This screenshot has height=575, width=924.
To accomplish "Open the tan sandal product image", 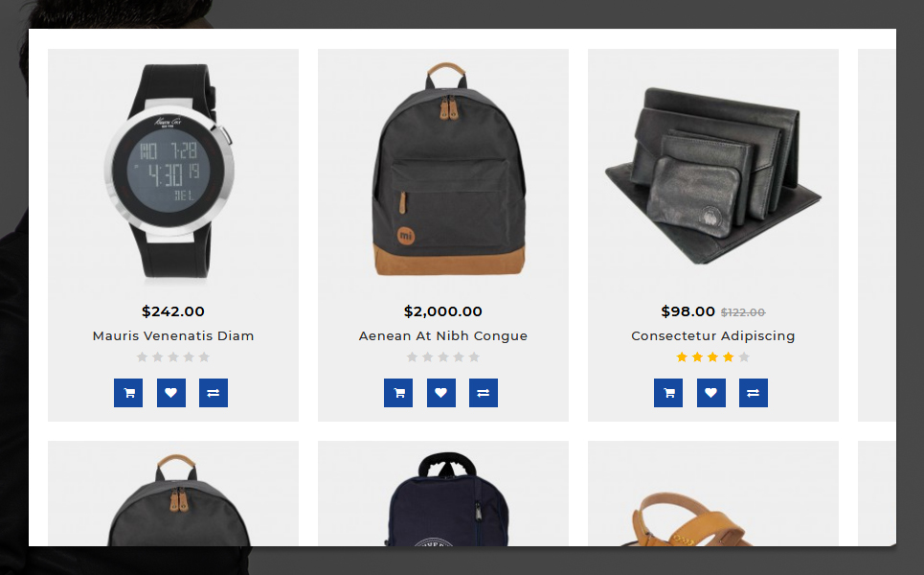I will coord(686,519).
